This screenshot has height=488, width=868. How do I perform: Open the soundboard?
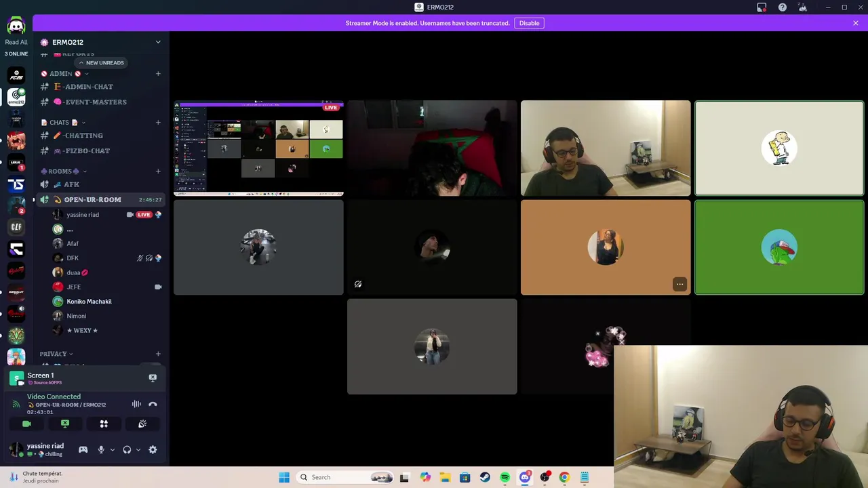(x=142, y=424)
